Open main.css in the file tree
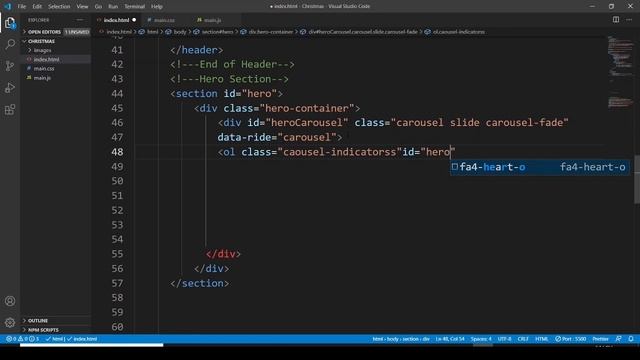The height and width of the screenshot is (360, 640). pos(44,69)
